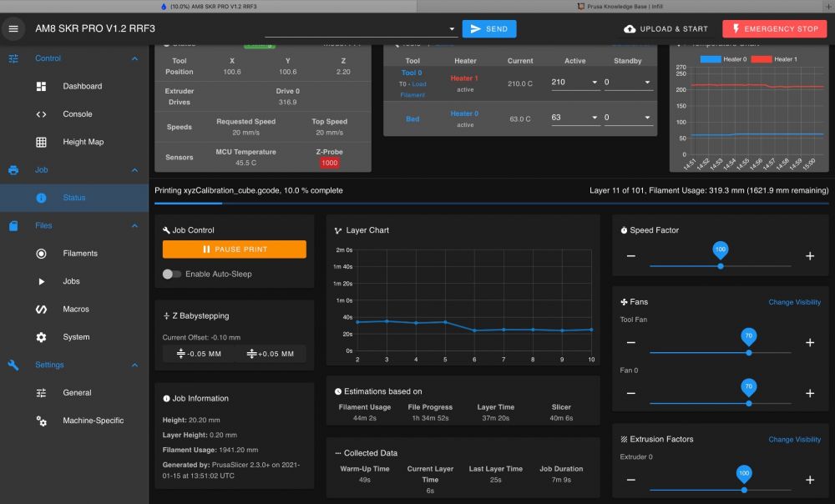Click the cloud upload icon
This screenshot has width=835, height=504.
(x=630, y=28)
